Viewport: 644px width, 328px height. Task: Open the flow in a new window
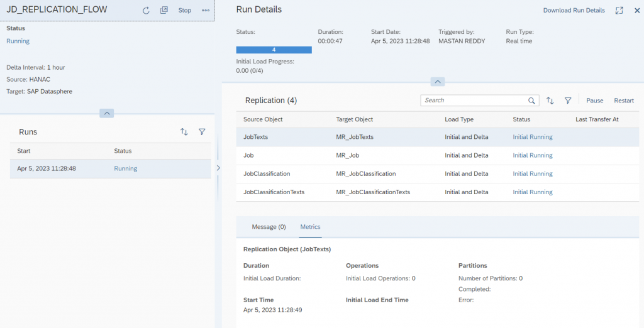pyautogui.click(x=164, y=10)
